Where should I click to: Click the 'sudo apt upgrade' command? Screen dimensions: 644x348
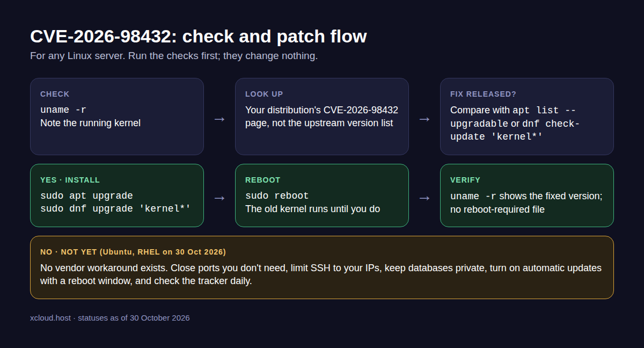coord(86,196)
